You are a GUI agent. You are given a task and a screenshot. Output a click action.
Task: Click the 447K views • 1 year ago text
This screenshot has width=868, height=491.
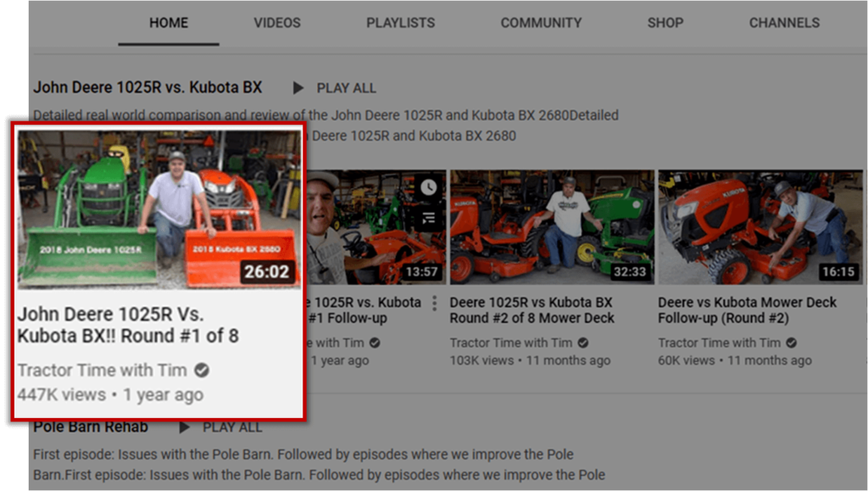point(110,394)
